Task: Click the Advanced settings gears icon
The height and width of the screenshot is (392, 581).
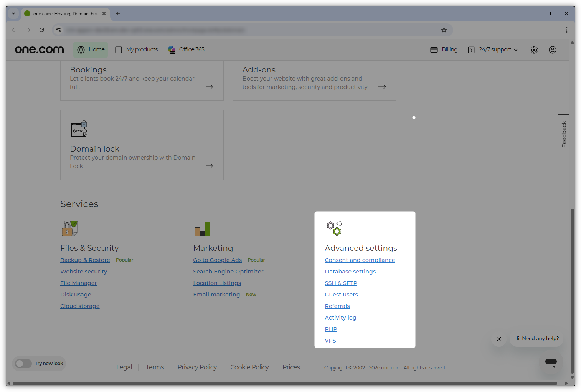Action: click(334, 227)
